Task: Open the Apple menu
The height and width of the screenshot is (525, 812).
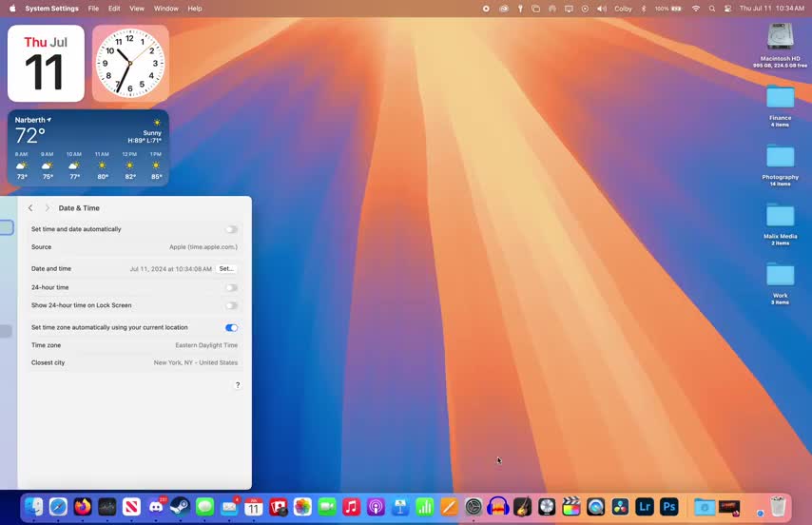Action: click(x=12, y=9)
